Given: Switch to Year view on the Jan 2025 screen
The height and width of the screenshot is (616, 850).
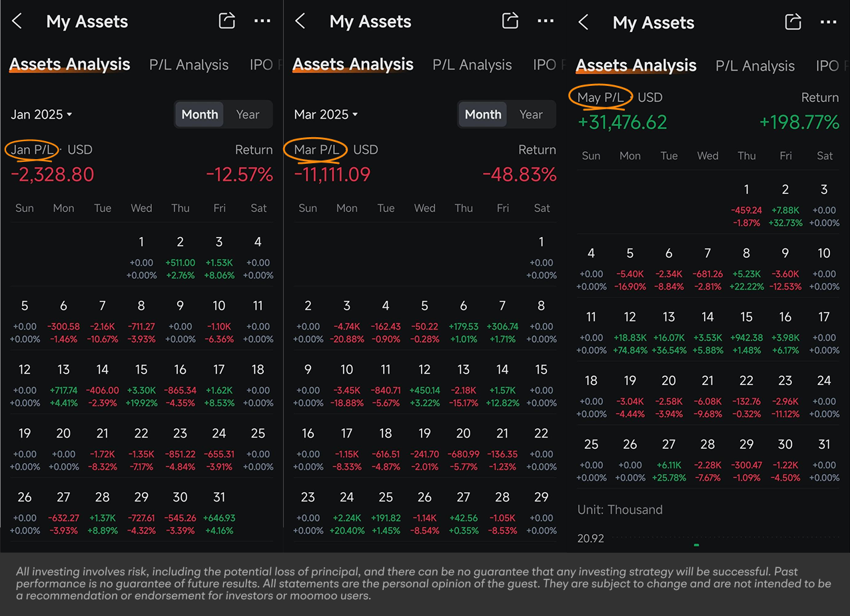Looking at the screenshot, I should tap(248, 115).
